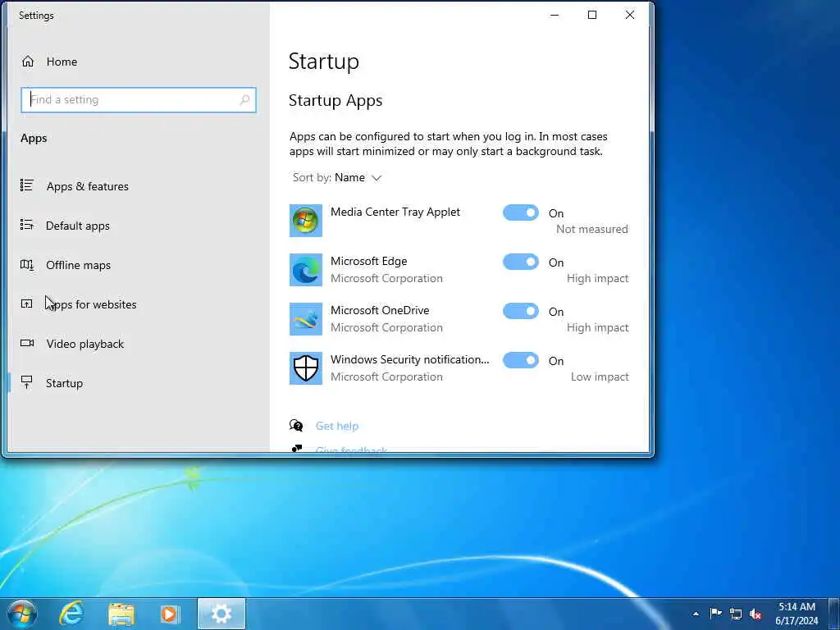
Task: Click the Media Center Tray Applet name
Action: click(395, 212)
